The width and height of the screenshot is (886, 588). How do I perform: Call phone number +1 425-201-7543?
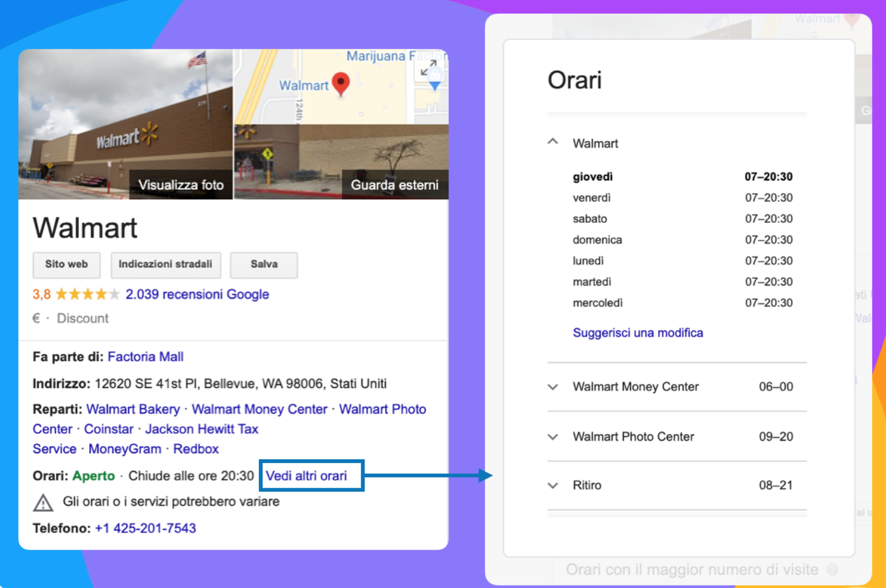tap(145, 528)
